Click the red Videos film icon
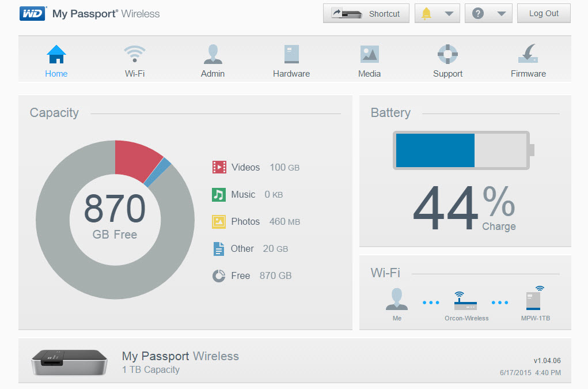The height and width of the screenshot is (389, 588). (x=219, y=167)
